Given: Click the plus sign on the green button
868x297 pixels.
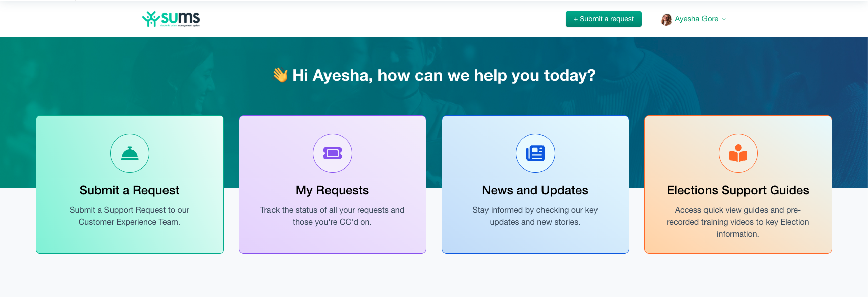Looking at the screenshot, I should point(576,19).
